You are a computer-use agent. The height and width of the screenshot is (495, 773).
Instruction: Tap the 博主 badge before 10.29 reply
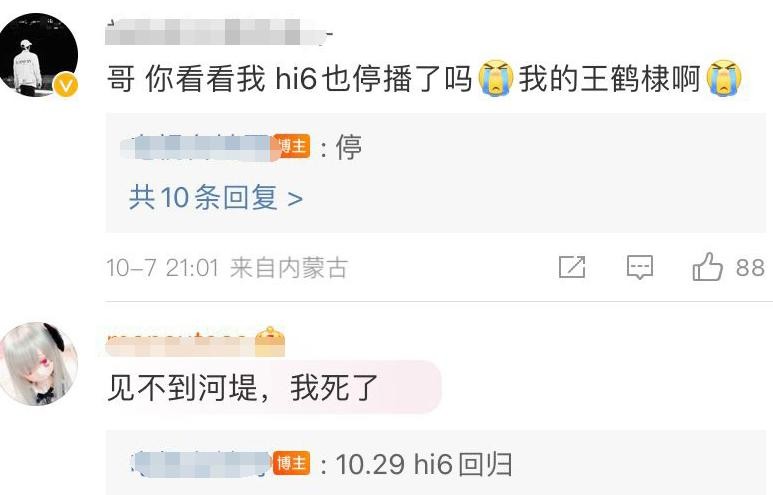292,463
